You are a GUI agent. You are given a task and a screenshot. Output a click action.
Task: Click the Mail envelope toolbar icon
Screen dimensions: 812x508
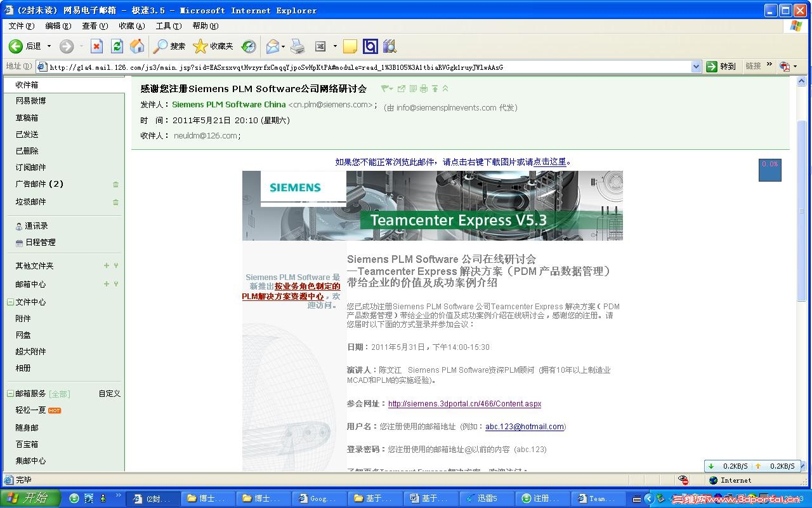click(273, 46)
